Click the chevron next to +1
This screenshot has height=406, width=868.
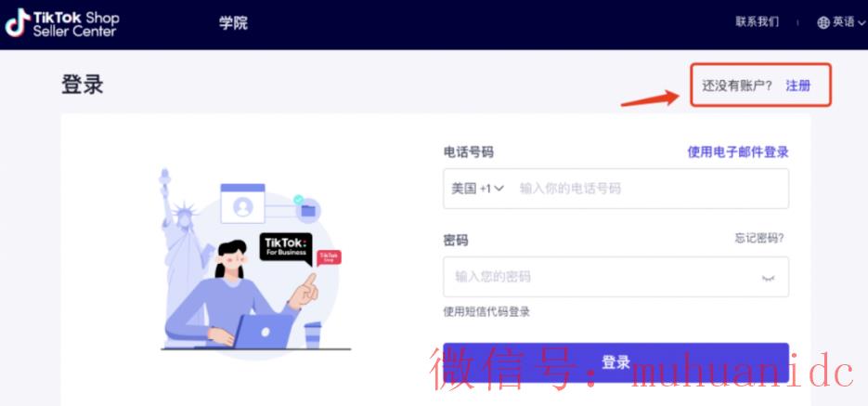click(499, 189)
